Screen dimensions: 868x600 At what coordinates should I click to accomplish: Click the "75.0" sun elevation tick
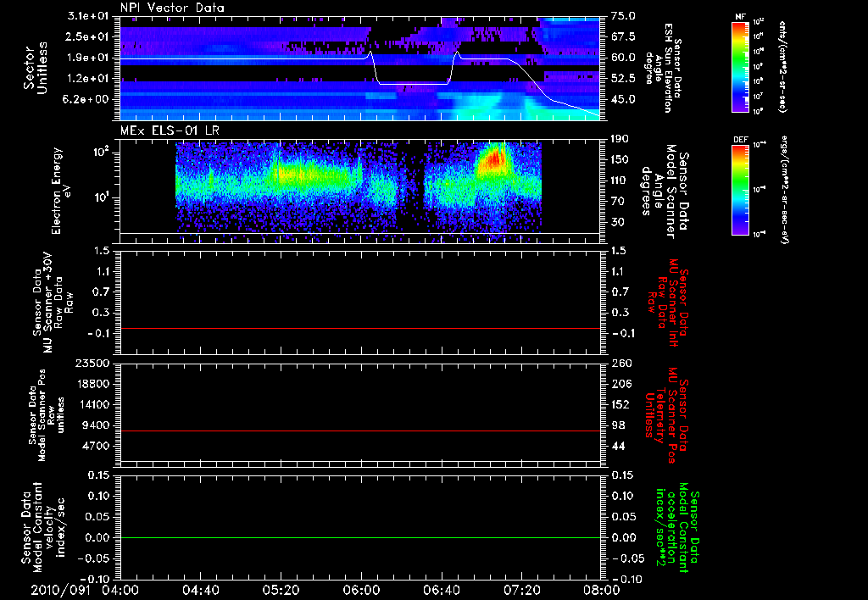click(x=623, y=16)
